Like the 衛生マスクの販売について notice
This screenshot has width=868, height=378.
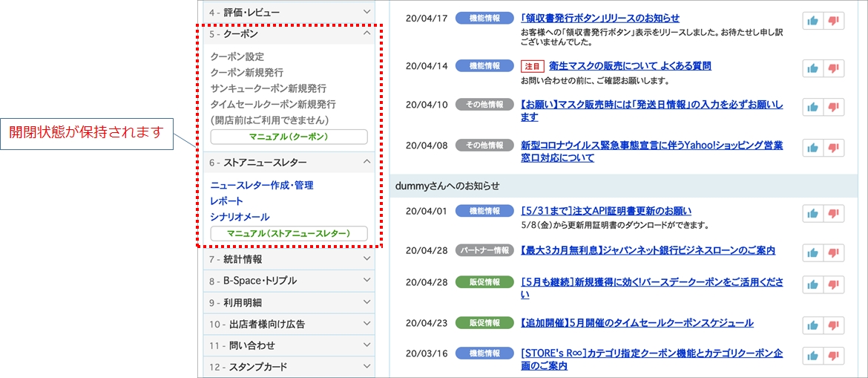point(812,69)
